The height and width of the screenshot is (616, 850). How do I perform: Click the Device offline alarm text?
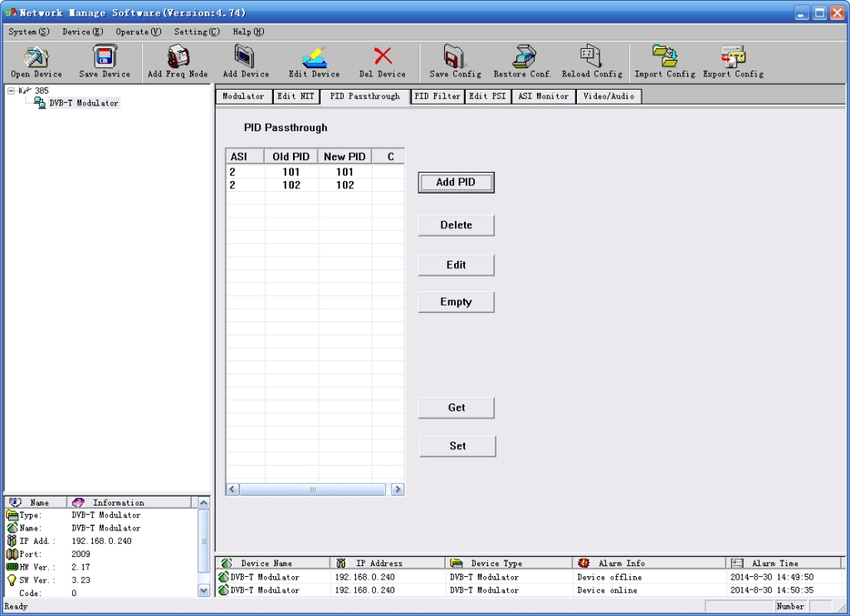pyautogui.click(x=609, y=577)
